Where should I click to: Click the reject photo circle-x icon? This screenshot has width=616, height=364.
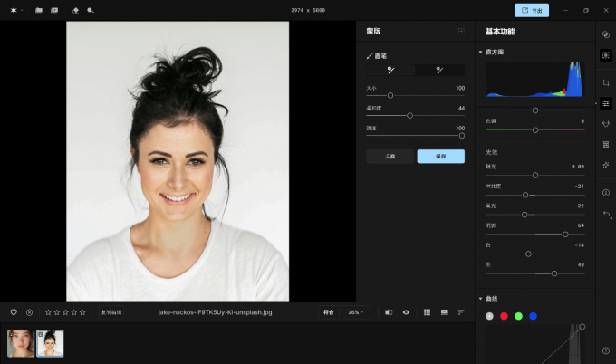[29, 312]
